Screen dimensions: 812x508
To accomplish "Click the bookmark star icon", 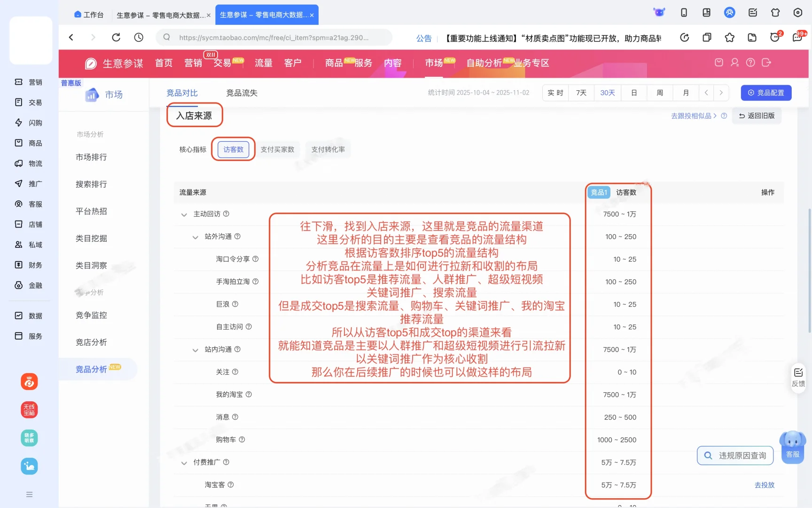I will coord(729,37).
